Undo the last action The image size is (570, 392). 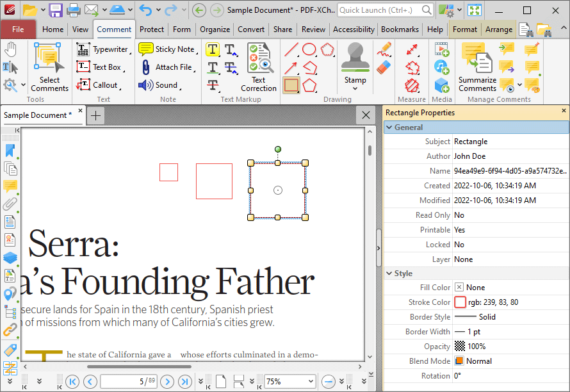coord(146,10)
